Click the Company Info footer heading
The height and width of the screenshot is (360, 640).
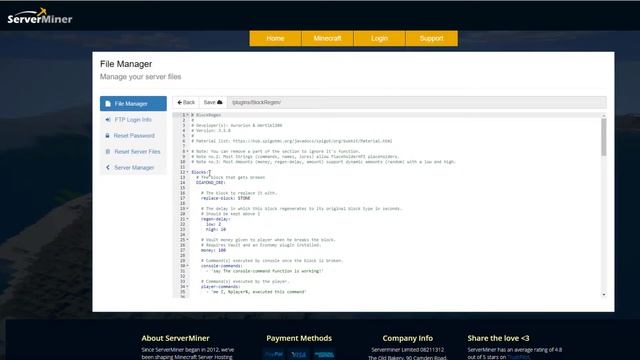pyautogui.click(x=407, y=338)
